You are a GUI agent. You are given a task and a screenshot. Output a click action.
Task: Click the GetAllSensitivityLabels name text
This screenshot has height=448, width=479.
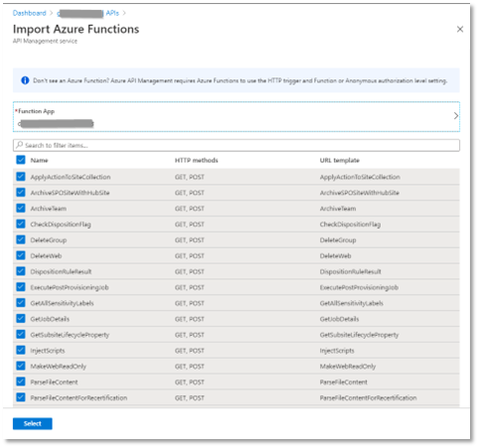(63, 303)
